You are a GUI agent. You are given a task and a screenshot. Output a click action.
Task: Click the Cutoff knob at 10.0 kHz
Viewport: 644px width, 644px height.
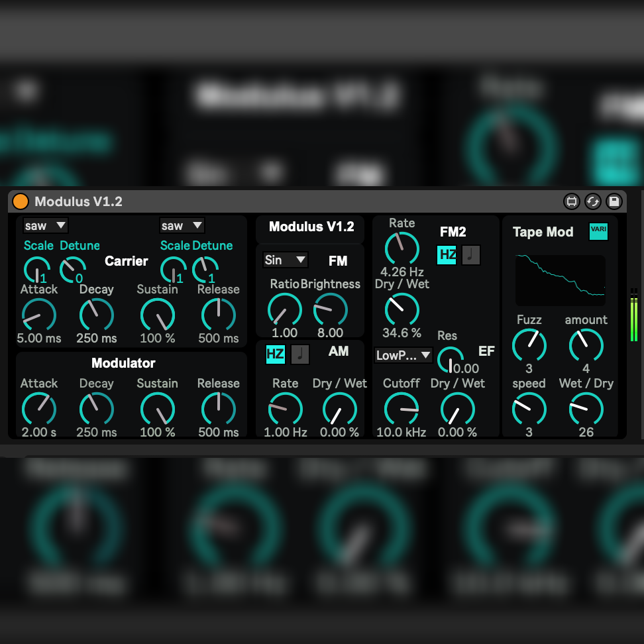[402, 409]
